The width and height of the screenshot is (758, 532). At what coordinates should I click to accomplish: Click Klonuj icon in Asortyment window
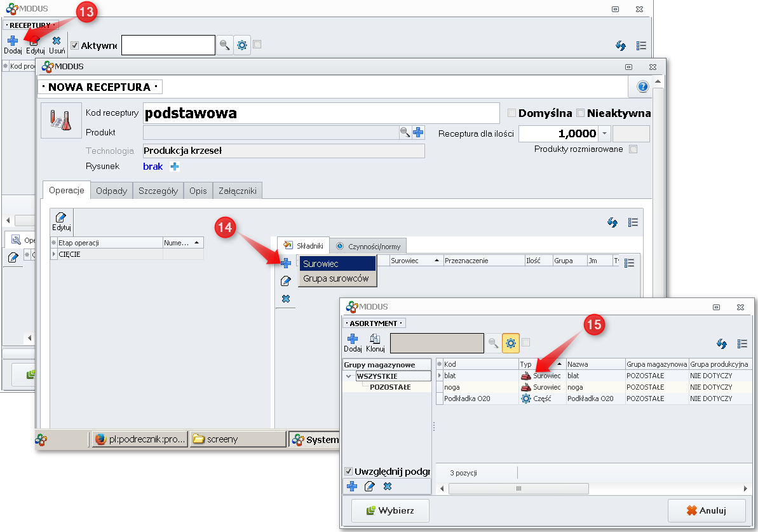(x=375, y=339)
